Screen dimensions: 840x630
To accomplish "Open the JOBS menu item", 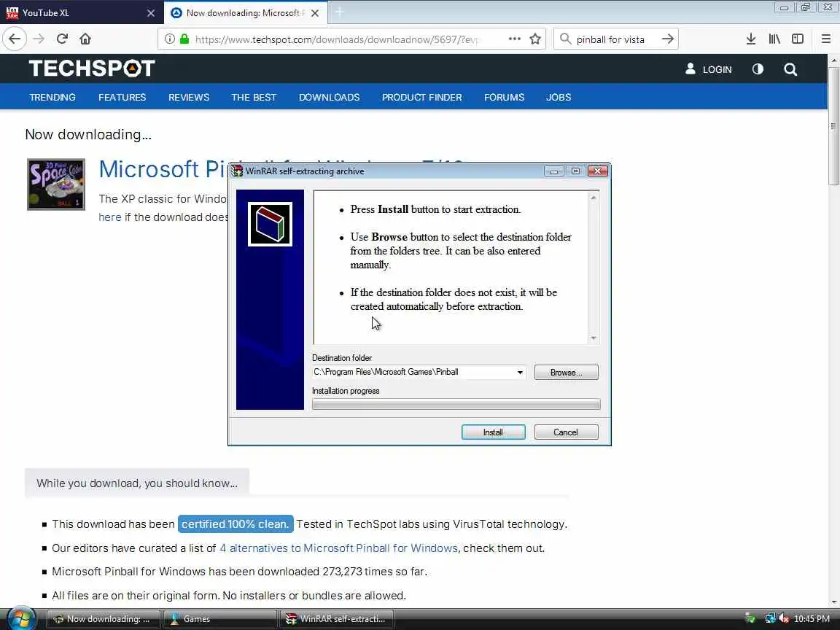I will click(x=559, y=97).
